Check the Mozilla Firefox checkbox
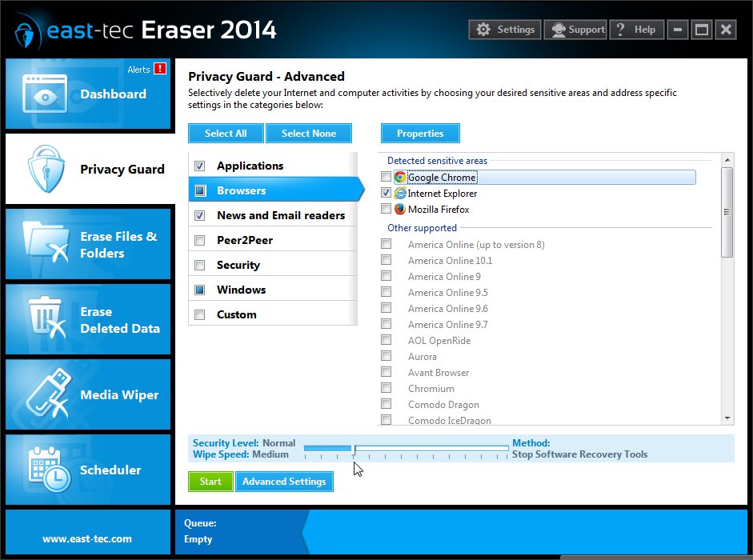Viewport: 753px width, 560px height. pyautogui.click(x=387, y=209)
